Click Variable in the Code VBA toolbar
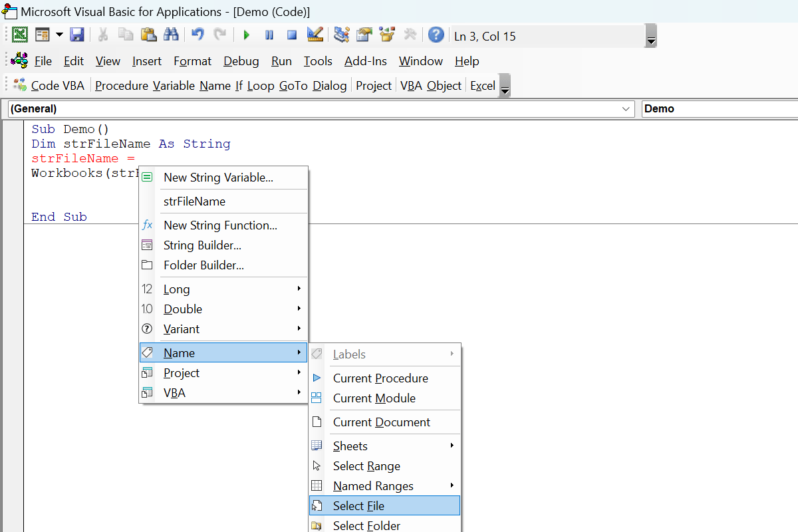The height and width of the screenshot is (532, 798). [x=174, y=86]
